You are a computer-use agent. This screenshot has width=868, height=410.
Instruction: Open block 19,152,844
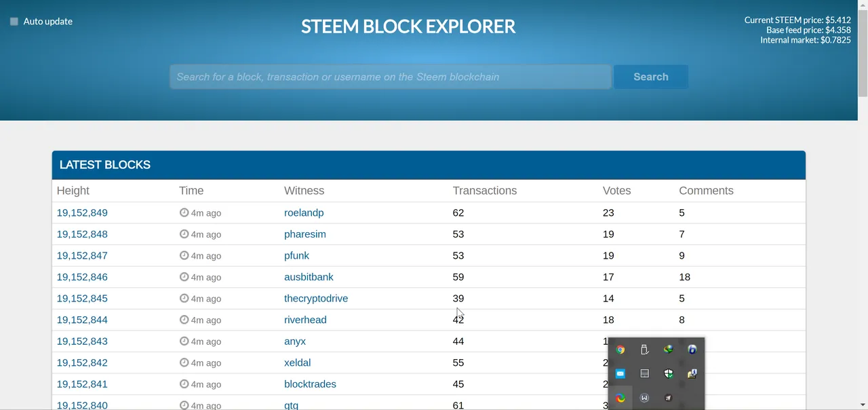pos(82,320)
